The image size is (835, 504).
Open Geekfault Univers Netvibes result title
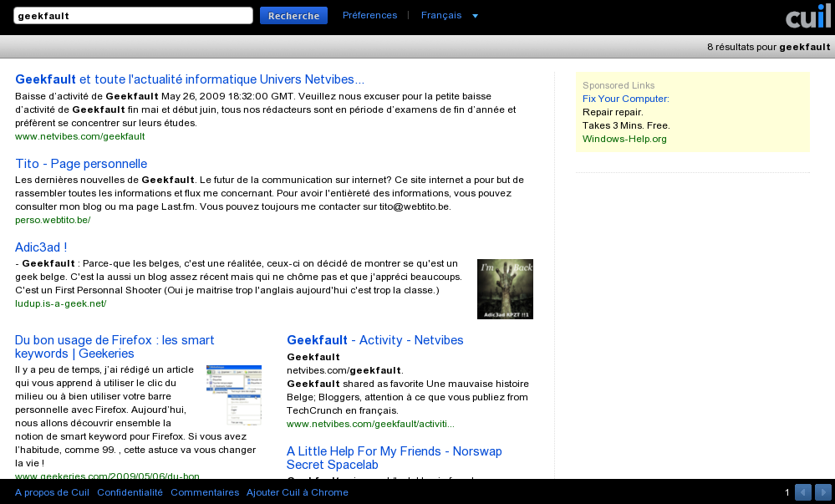click(x=190, y=80)
